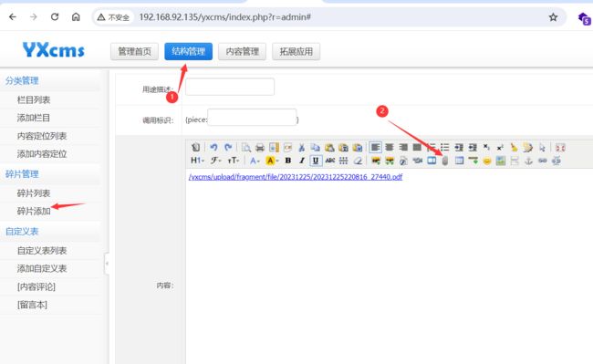Collapse the left sidebar with the handle
593x364 pixels.
107,264
